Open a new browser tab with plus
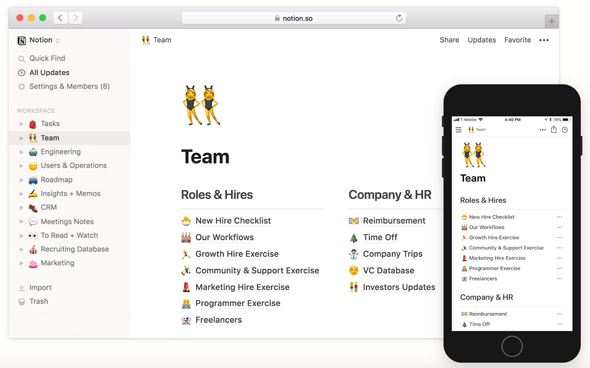Screen dimensions: 590x368 (551, 21)
